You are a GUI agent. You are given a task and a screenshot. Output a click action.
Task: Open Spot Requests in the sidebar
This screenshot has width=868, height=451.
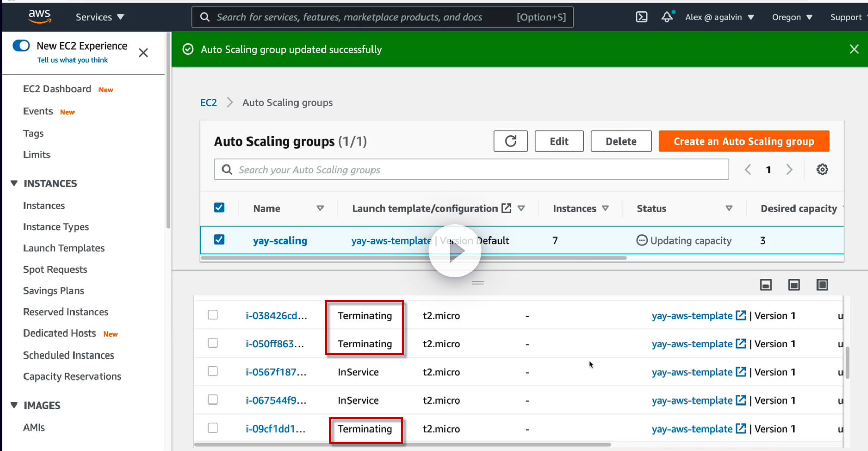(x=55, y=270)
